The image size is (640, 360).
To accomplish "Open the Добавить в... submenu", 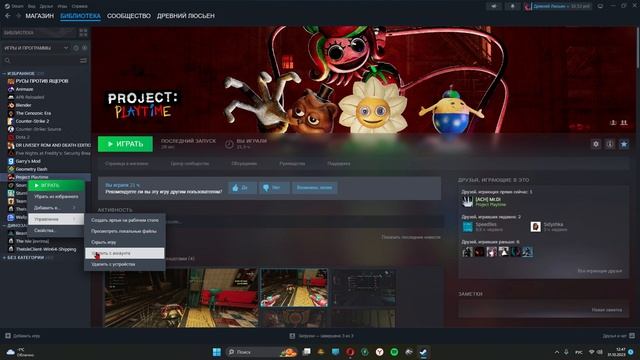I will [56, 208].
